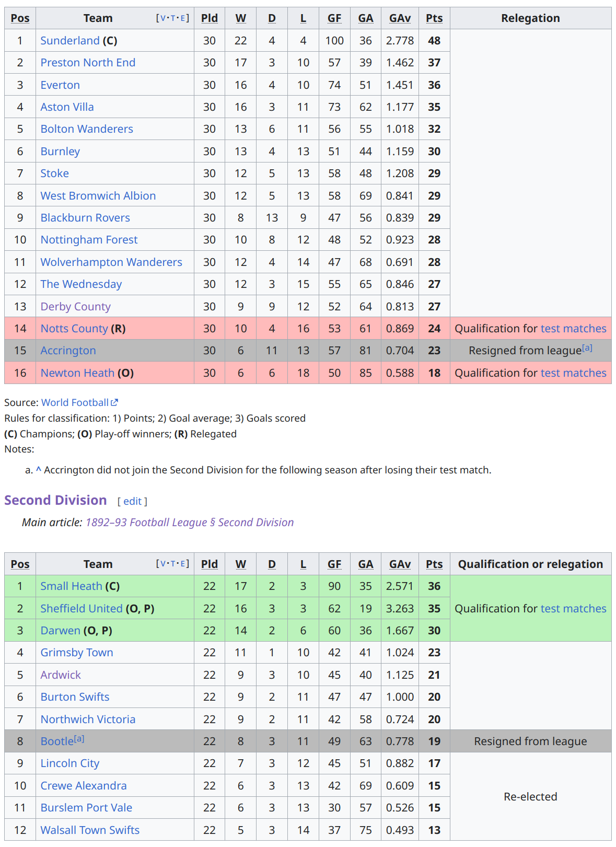
Task: Open the Bolton Wanderers link
Action: 87,129
